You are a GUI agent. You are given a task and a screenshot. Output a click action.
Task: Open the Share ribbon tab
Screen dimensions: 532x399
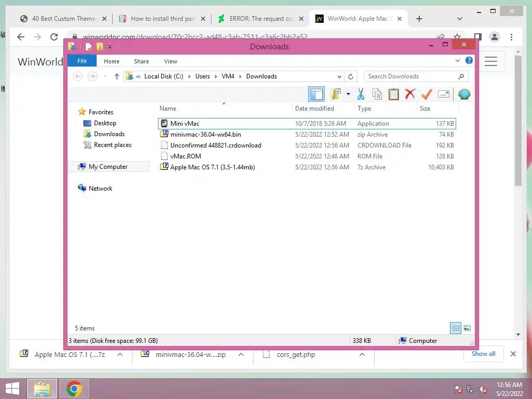coord(141,61)
